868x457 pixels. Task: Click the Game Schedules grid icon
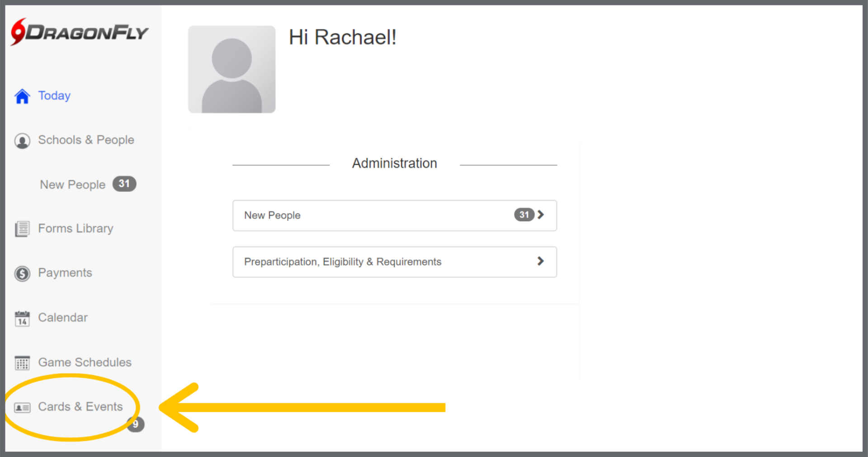pos(22,363)
